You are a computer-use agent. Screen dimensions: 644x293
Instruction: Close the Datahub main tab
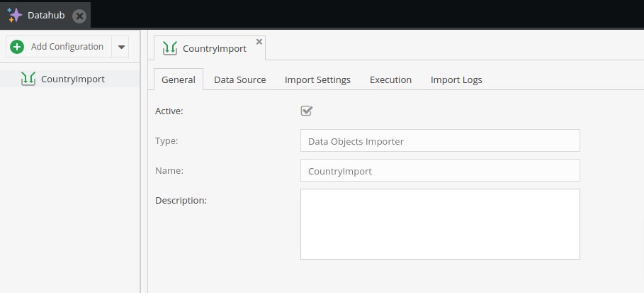coord(80,16)
